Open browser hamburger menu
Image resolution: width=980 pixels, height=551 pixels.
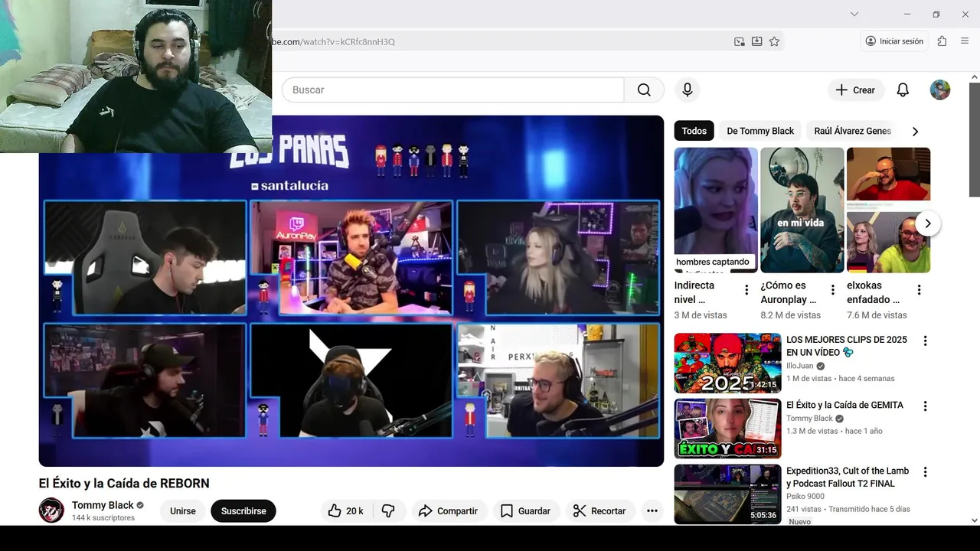point(965,41)
